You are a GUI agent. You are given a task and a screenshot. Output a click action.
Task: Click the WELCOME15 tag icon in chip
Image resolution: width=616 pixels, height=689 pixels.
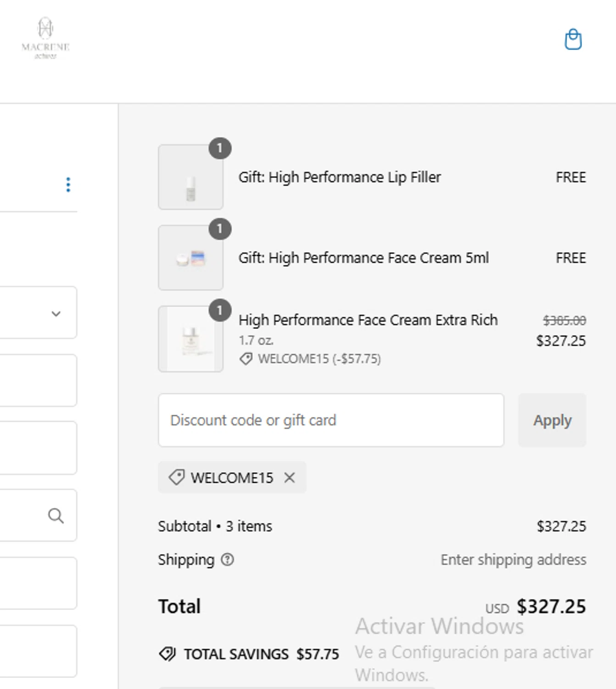(x=177, y=478)
